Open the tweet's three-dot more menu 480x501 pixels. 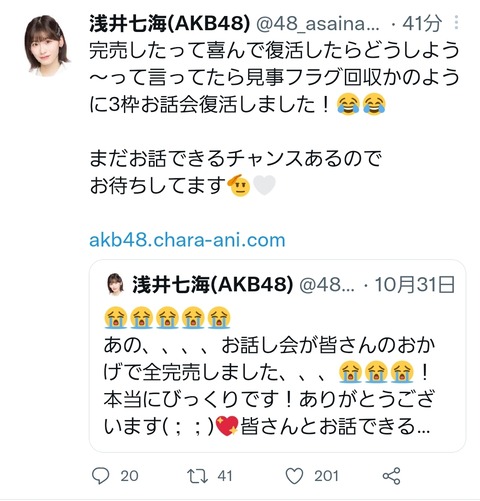(x=456, y=23)
